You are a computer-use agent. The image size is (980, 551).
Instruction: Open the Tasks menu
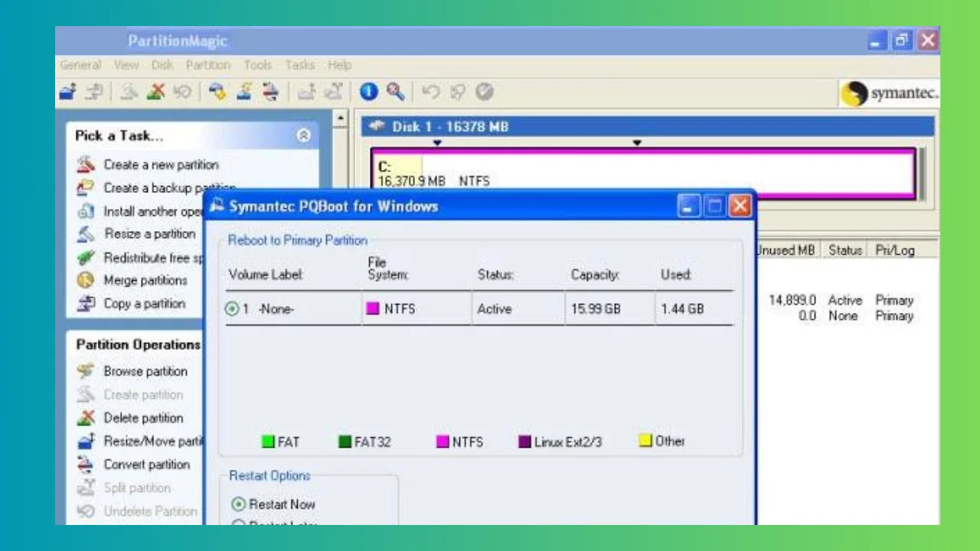[x=300, y=65]
